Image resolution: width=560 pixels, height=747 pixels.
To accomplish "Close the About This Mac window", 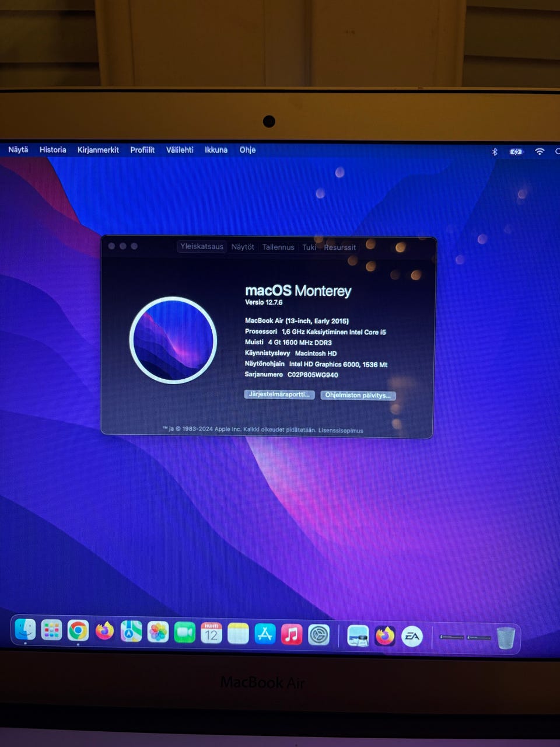I will coord(111,246).
